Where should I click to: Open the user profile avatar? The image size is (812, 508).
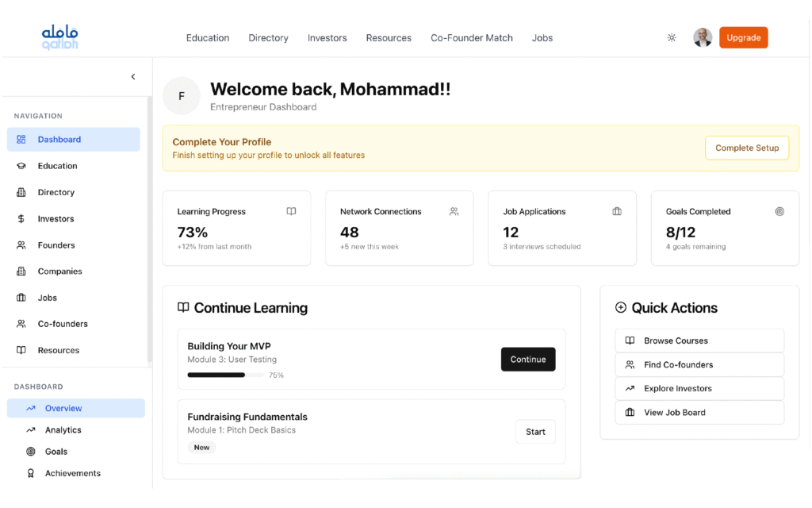703,37
